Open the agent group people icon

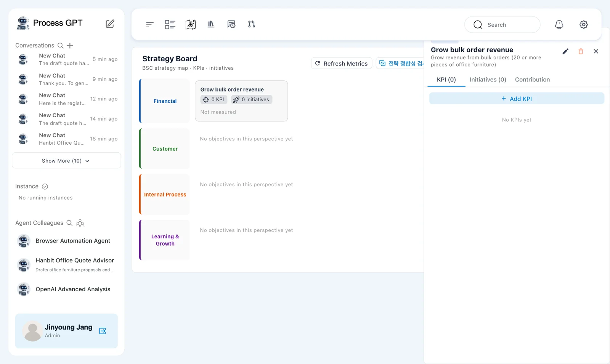(x=80, y=223)
